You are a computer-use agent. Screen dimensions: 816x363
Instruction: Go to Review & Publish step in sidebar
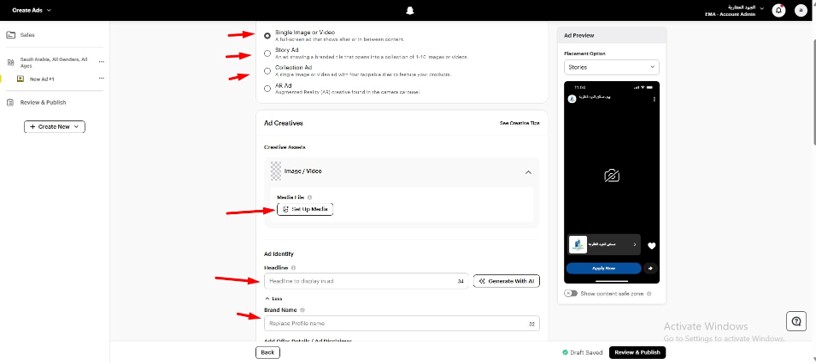[x=43, y=102]
